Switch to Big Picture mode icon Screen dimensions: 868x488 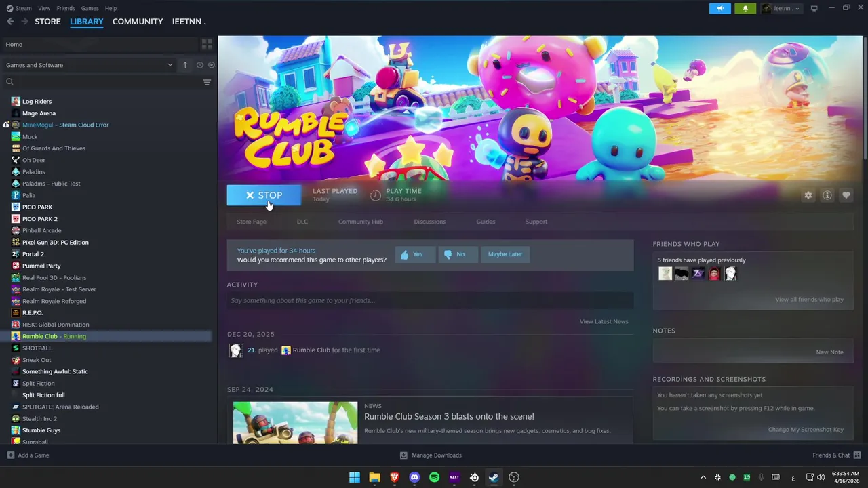pos(814,8)
